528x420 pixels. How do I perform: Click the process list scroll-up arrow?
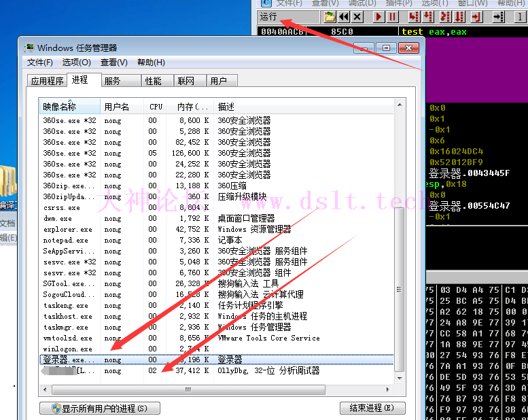click(400, 105)
